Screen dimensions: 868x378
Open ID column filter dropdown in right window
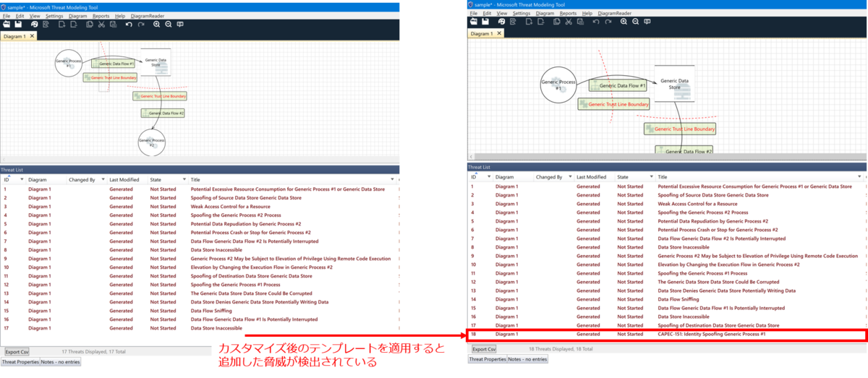click(489, 176)
